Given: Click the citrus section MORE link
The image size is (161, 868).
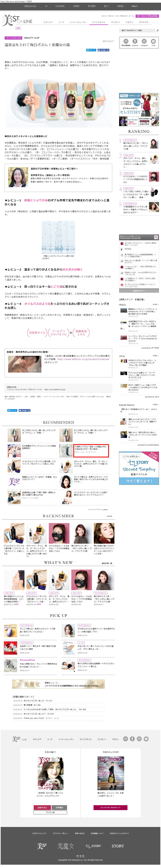Looking at the screenshot, I should pyautogui.click(x=156, y=356).
